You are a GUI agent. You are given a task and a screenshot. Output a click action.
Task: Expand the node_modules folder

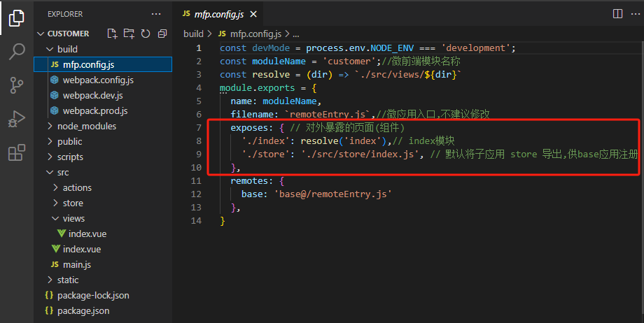click(x=87, y=127)
